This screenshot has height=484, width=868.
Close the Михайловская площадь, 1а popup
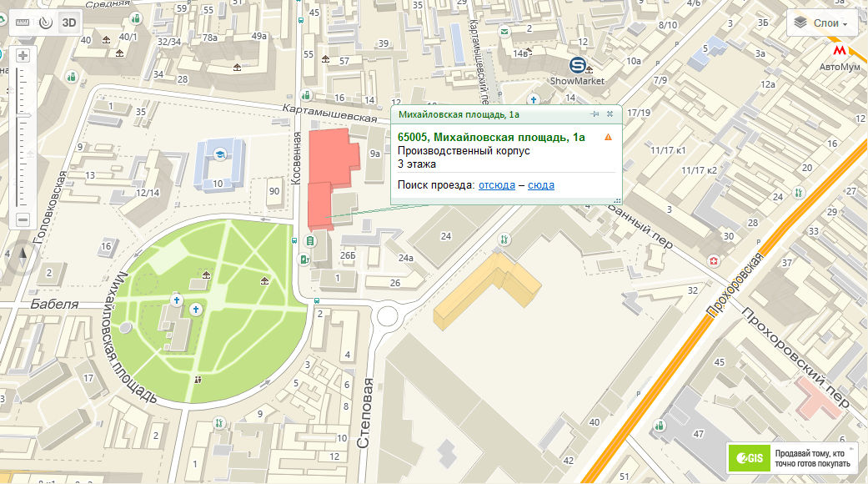click(x=610, y=113)
